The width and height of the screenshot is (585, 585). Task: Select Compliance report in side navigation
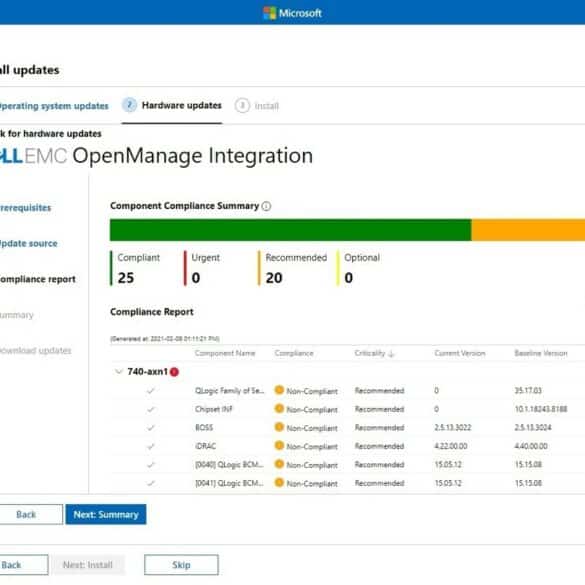(x=38, y=279)
